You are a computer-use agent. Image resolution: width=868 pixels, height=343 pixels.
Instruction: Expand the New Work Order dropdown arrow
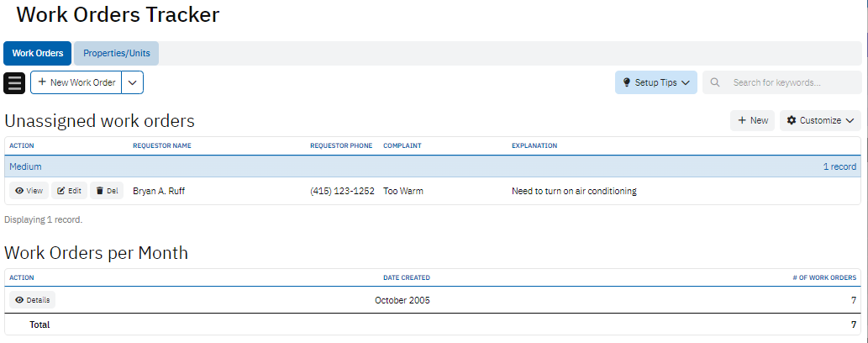point(133,82)
